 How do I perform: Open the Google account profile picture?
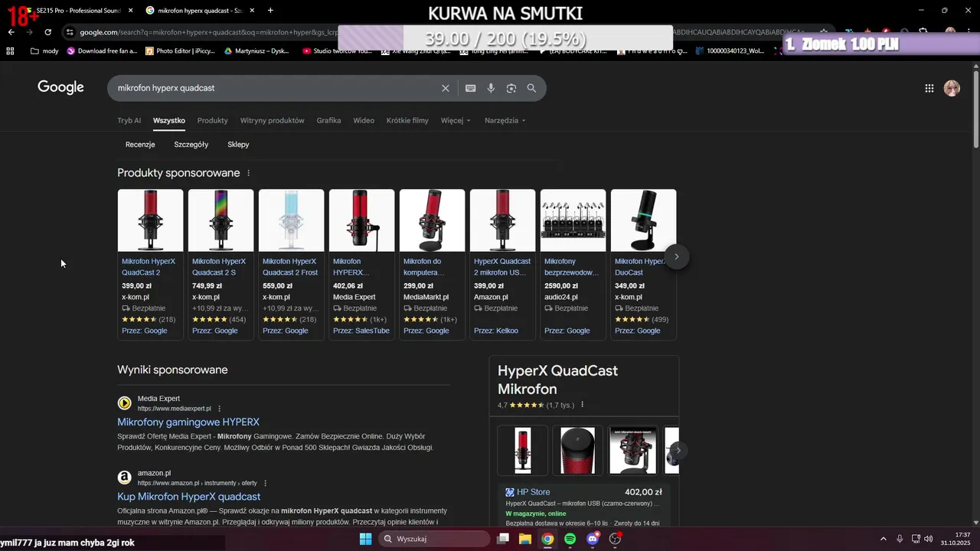coord(952,88)
